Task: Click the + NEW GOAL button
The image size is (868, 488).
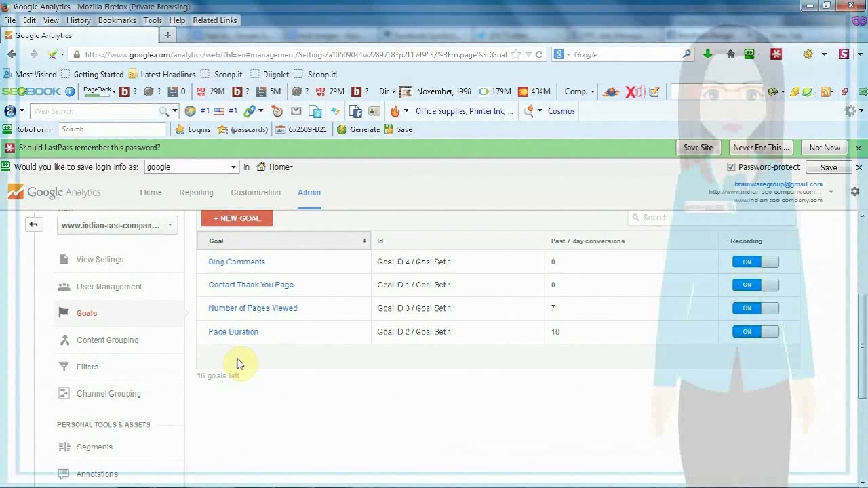Action: tap(237, 218)
